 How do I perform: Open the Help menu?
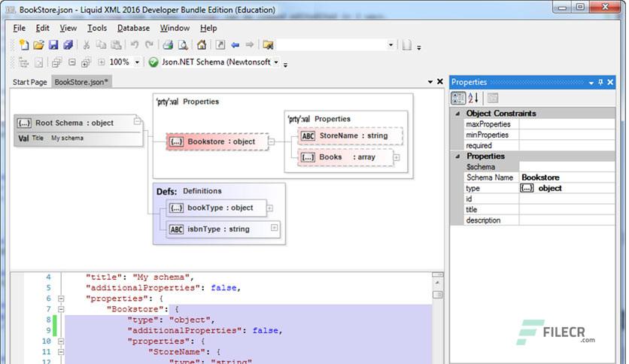[208, 28]
